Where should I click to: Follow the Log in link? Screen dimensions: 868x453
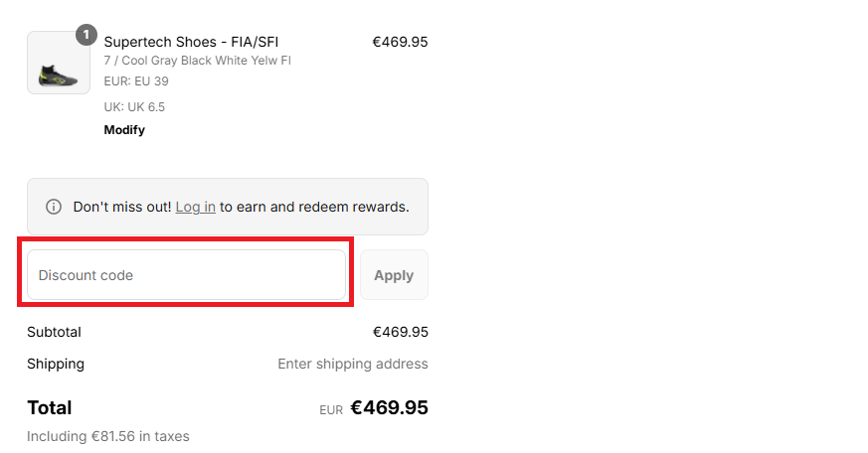tap(195, 207)
